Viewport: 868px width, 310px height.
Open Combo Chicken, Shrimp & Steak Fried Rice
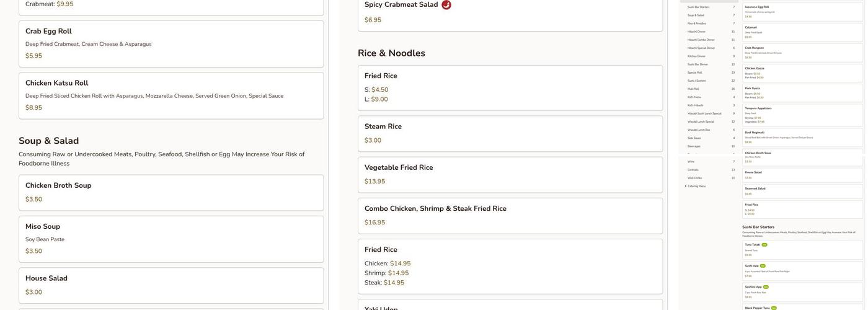[x=510, y=216]
